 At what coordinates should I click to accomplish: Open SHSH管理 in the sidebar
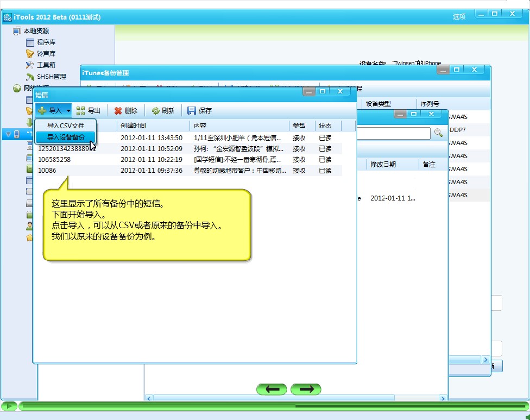pyautogui.click(x=30, y=77)
